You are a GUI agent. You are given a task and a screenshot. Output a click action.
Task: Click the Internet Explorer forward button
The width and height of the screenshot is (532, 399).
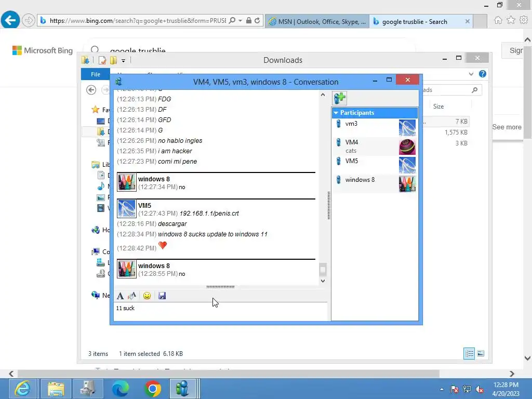[29, 20]
